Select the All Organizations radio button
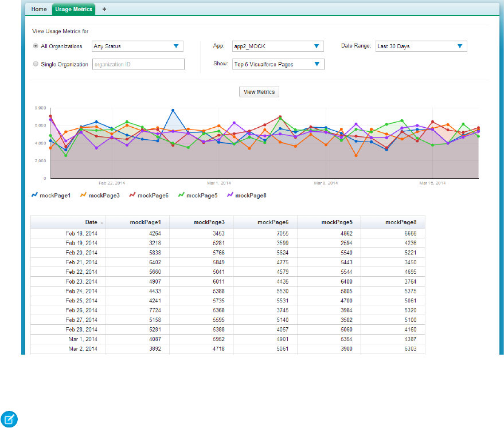The height and width of the screenshot is (428, 504). pos(36,46)
